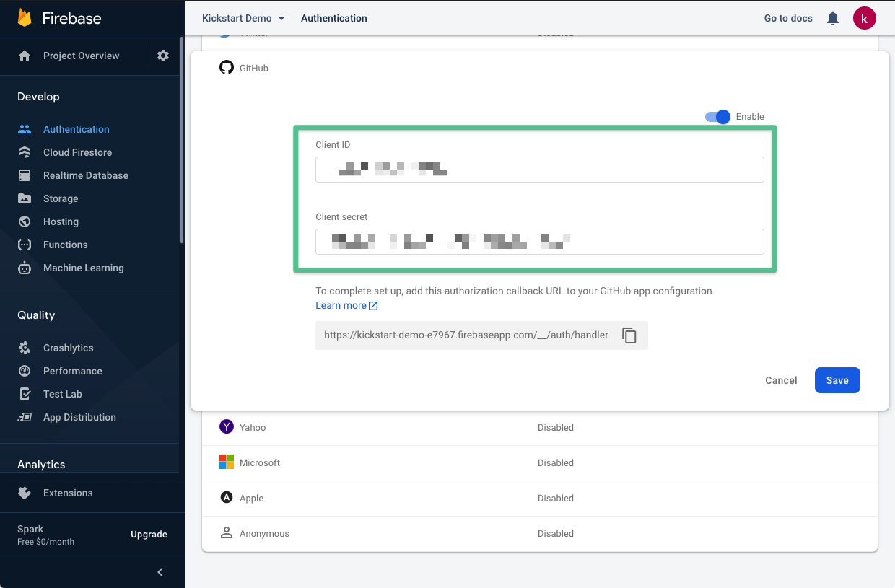The width and height of the screenshot is (895, 588).
Task: Click the Microsoft provider logo
Action: tap(227, 462)
